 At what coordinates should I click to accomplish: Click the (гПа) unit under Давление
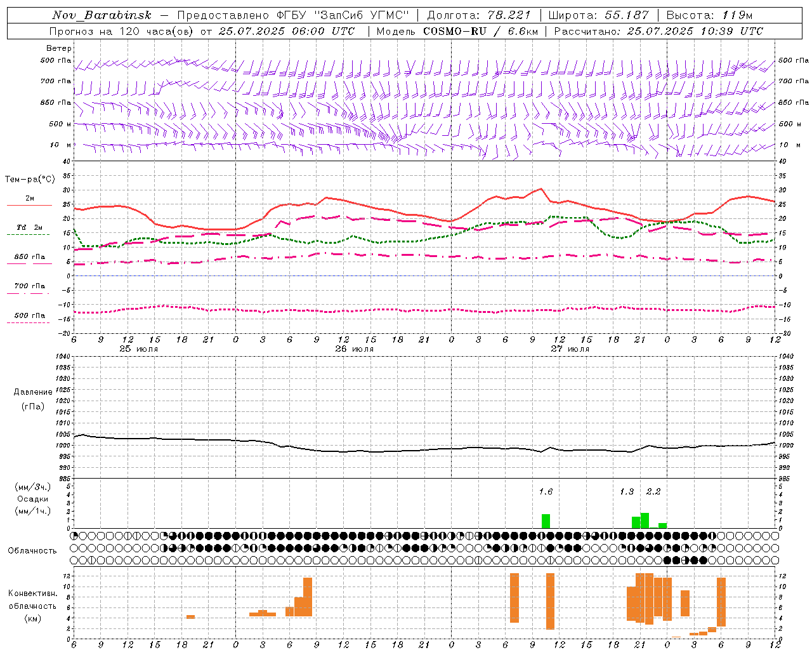(x=33, y=406)
